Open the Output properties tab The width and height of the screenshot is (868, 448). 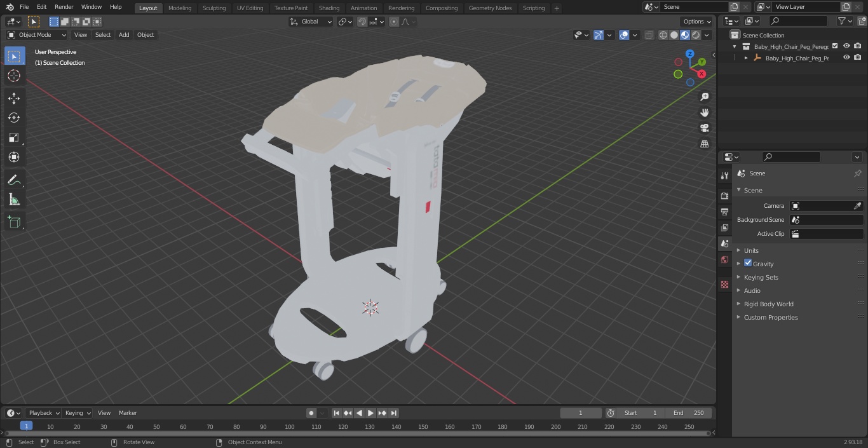724,212
